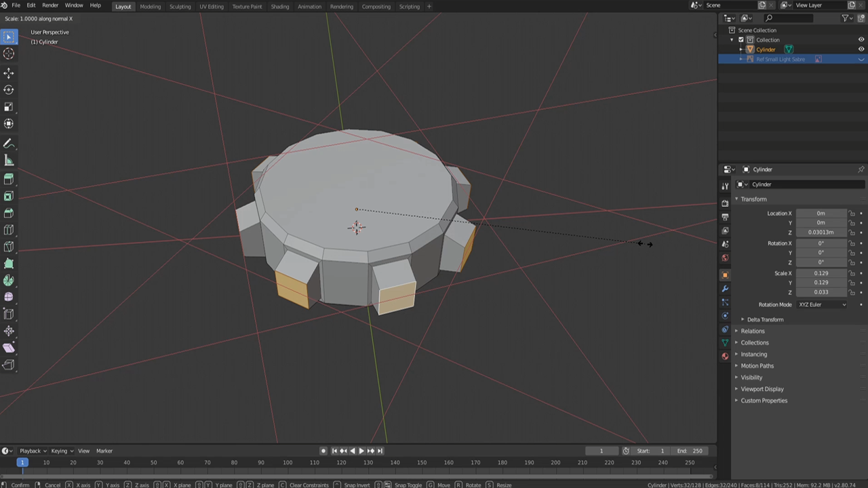Expand the Delta Transform section

[x=765, y=319]
